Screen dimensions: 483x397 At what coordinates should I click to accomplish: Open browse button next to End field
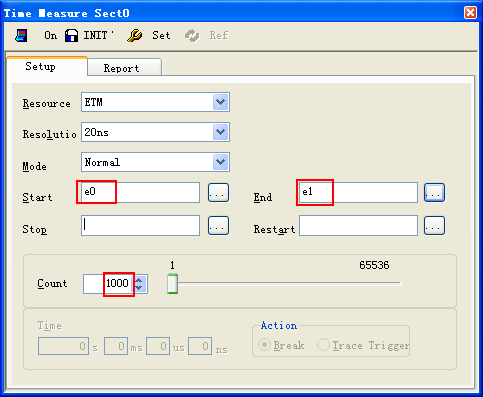click(434, 192)
